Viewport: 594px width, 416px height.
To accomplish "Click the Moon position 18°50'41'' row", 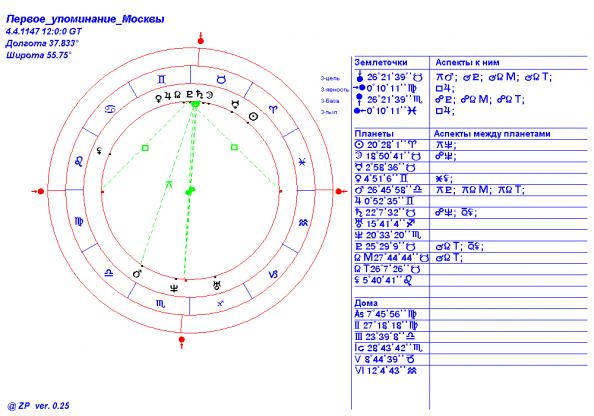I will click(x=388, y=156).
